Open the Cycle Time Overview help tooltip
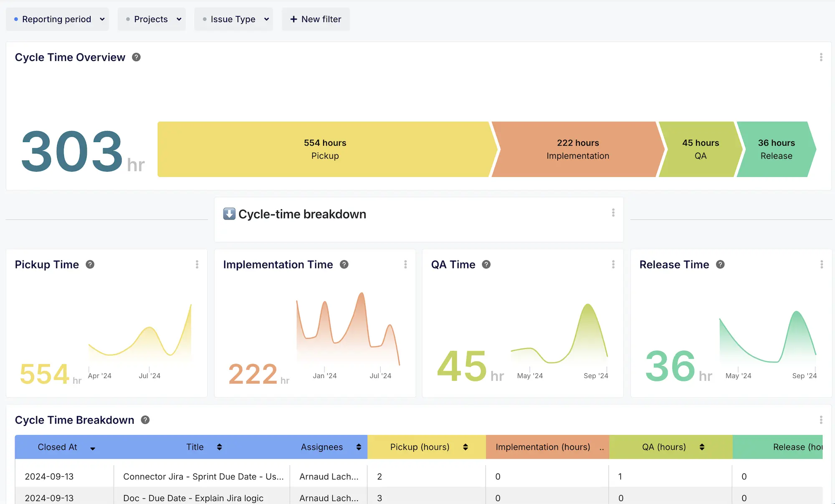This screenshot has width=835, height=504. [x=136, y=57]
